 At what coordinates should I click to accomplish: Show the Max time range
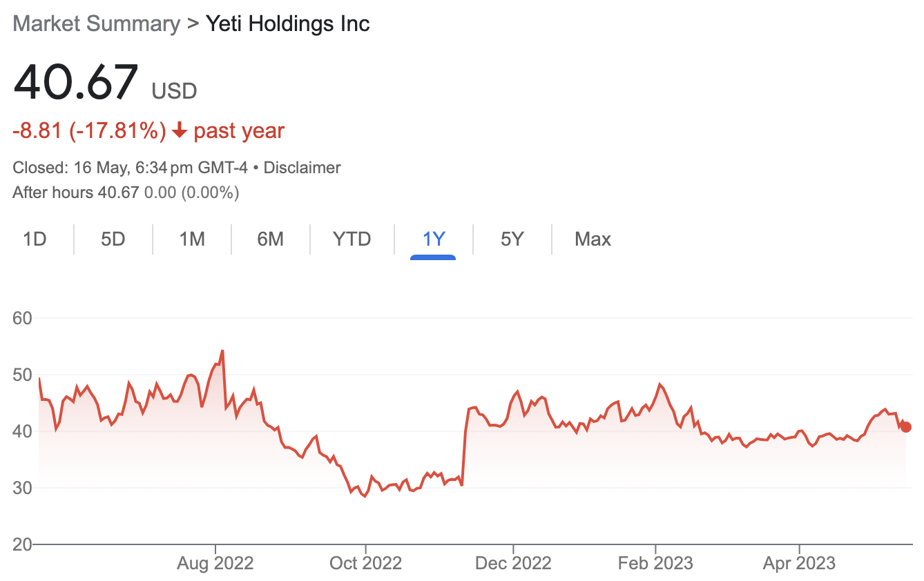point(593,239)
